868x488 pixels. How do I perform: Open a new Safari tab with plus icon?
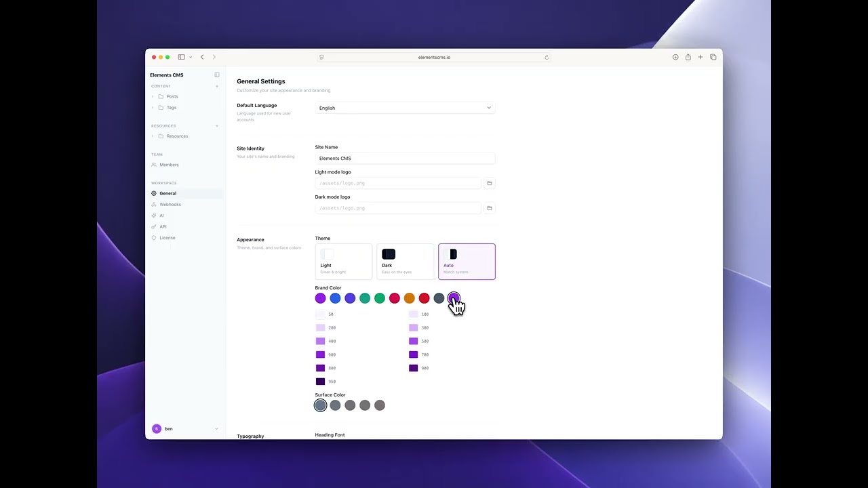tap(701, 57)
